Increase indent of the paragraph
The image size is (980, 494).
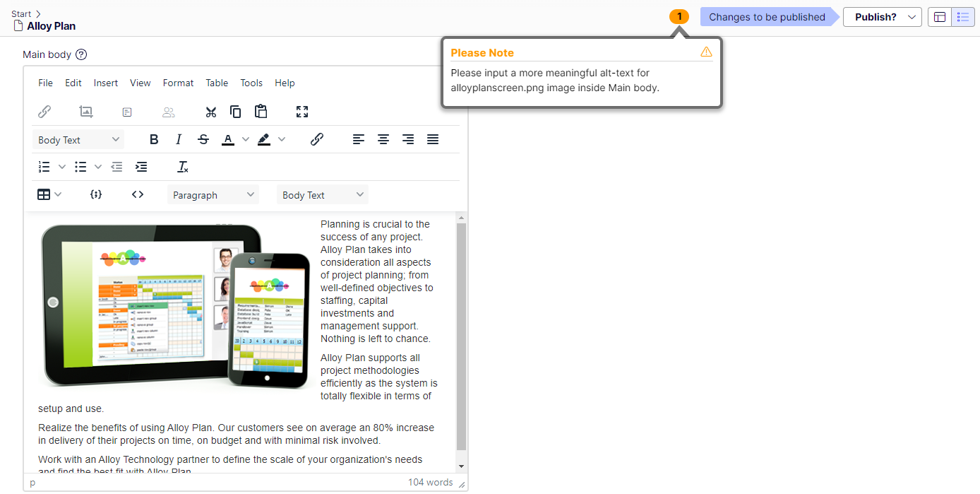pos(141,167)
